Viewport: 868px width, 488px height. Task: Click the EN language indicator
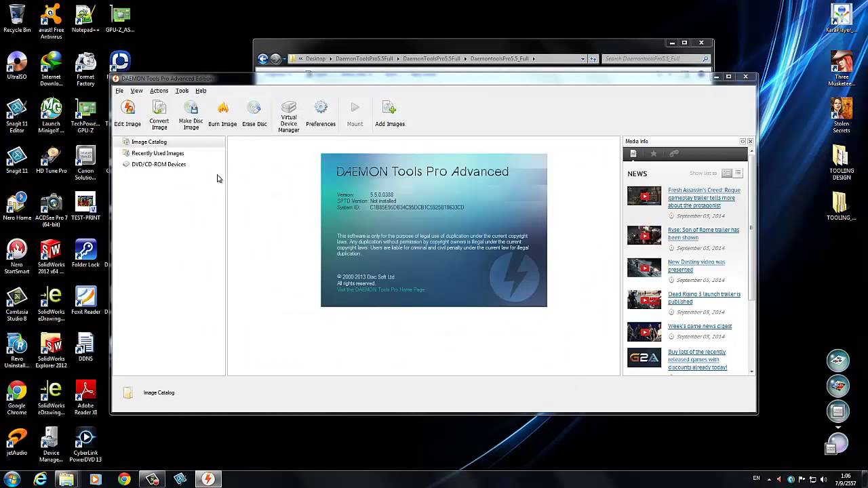point(757,479)
